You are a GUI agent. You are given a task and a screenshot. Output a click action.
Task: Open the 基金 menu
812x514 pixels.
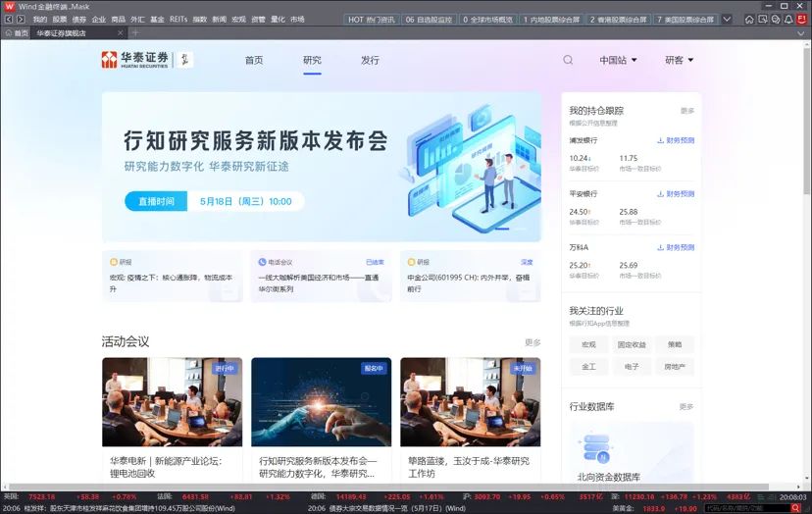point(157,20)
